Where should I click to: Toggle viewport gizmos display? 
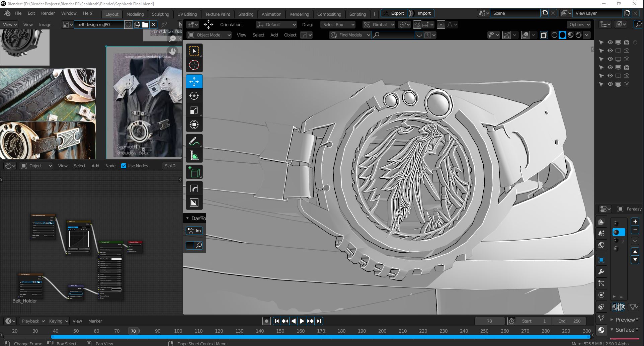(x=507, y=35)
